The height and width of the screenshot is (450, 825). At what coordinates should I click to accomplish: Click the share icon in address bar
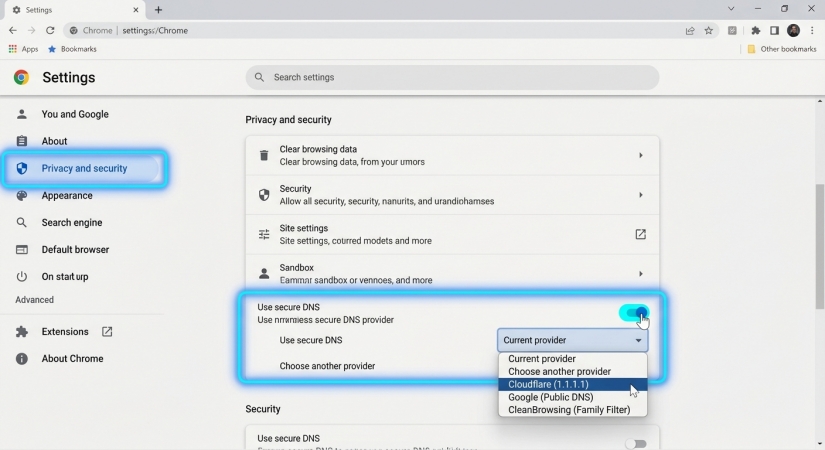690,31
